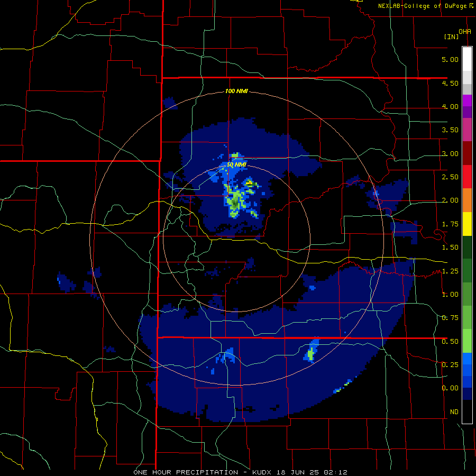Click the white top legend color swatch
The height and width of the screenshot is (476, 476).
(x=467, y=59)
